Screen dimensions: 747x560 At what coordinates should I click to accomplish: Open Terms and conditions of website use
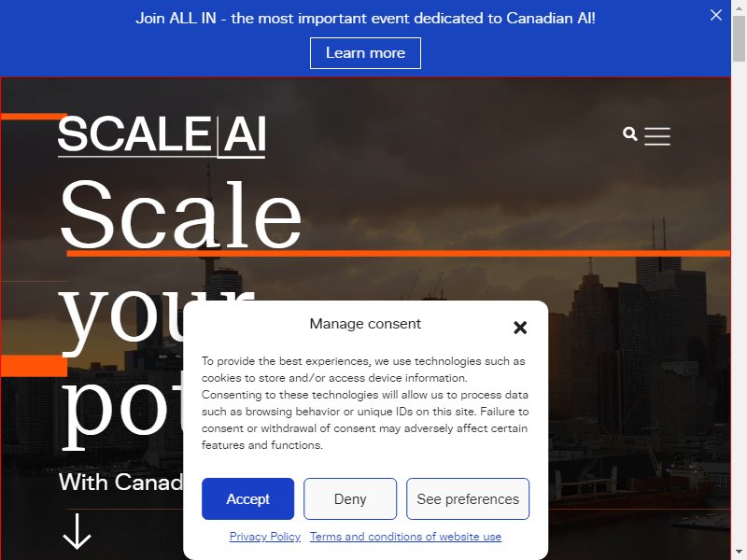405,537
